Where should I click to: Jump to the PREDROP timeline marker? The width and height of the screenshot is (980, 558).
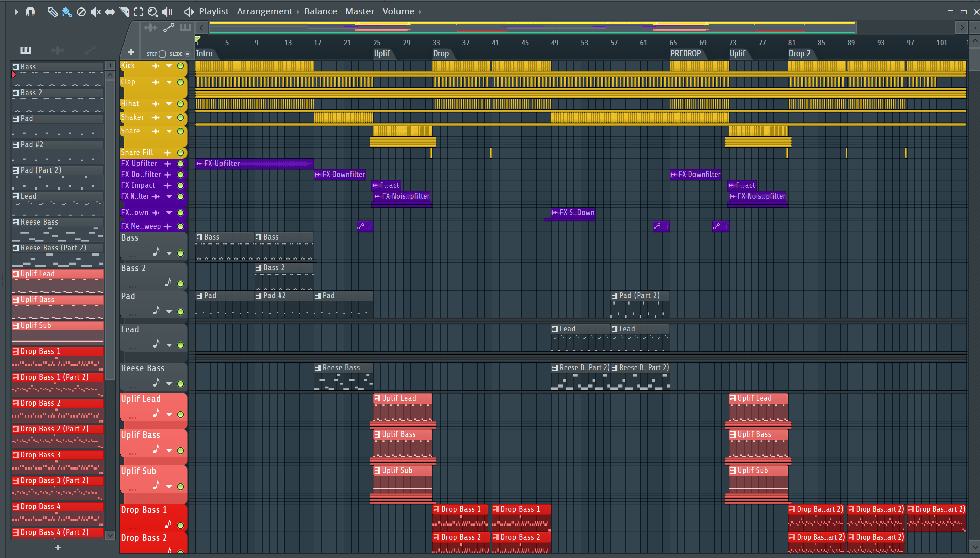pyautogui.click(x=685, y=54)
